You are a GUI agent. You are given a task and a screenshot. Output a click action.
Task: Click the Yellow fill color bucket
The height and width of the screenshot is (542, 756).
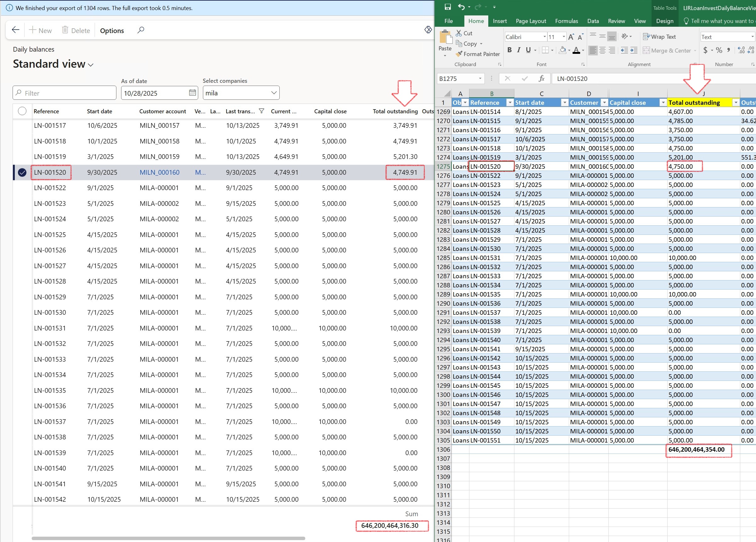562,50
